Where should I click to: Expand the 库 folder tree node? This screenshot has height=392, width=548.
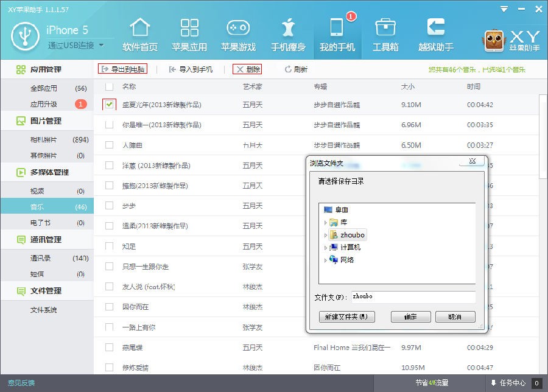[325, 223]
